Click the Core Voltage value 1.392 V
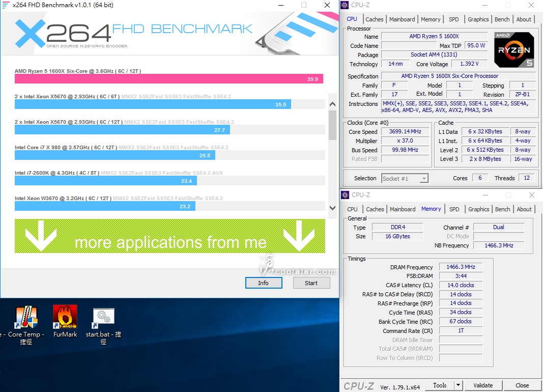 [469, 64]
